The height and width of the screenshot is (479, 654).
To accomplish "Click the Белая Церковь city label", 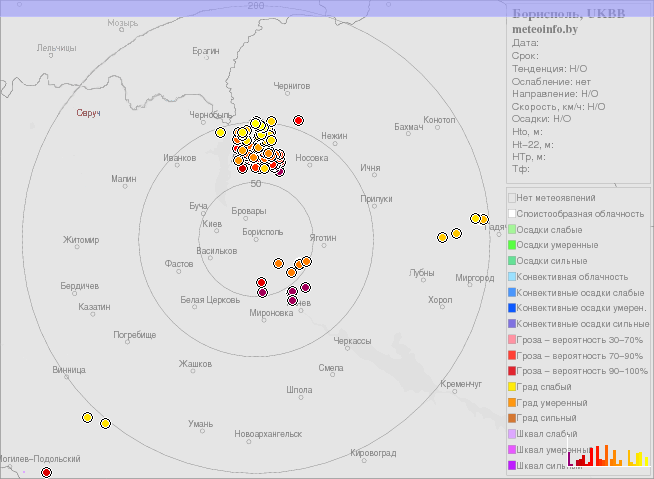I will [210, 300].
